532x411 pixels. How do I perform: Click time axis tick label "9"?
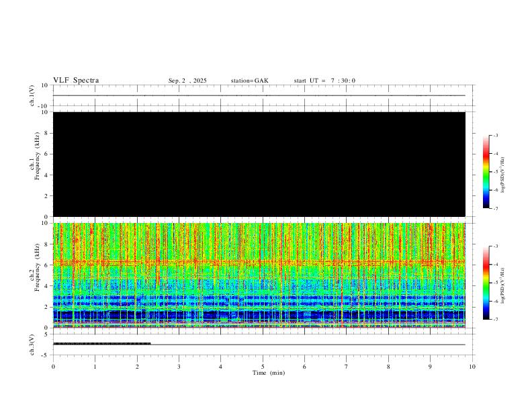pyautogui.click(x=430, y=367)
